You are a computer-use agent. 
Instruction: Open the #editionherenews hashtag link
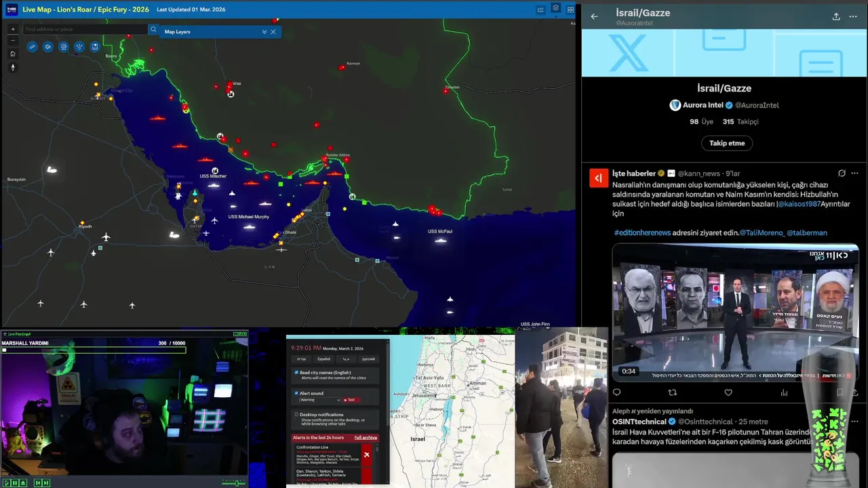pos(642,232)
